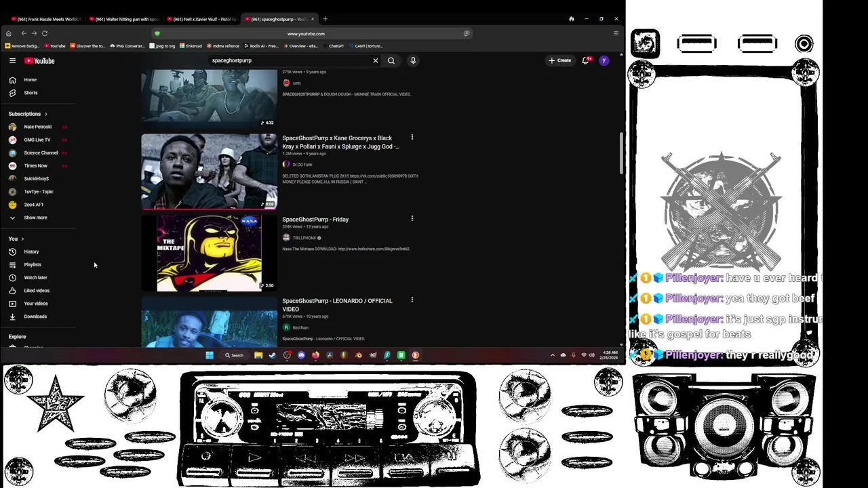Open the Friday video thumbnail
Viewport: 868px width, 488px height.
coord(209,253)
